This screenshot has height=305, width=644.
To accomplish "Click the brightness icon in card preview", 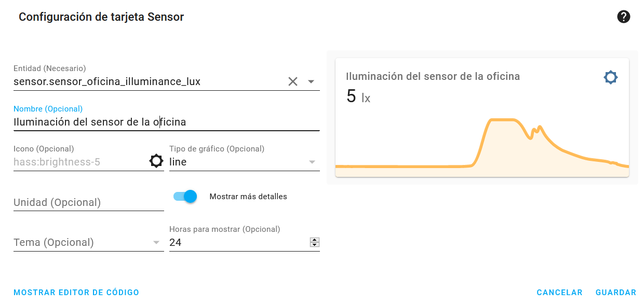I will (x=611, y=78).
